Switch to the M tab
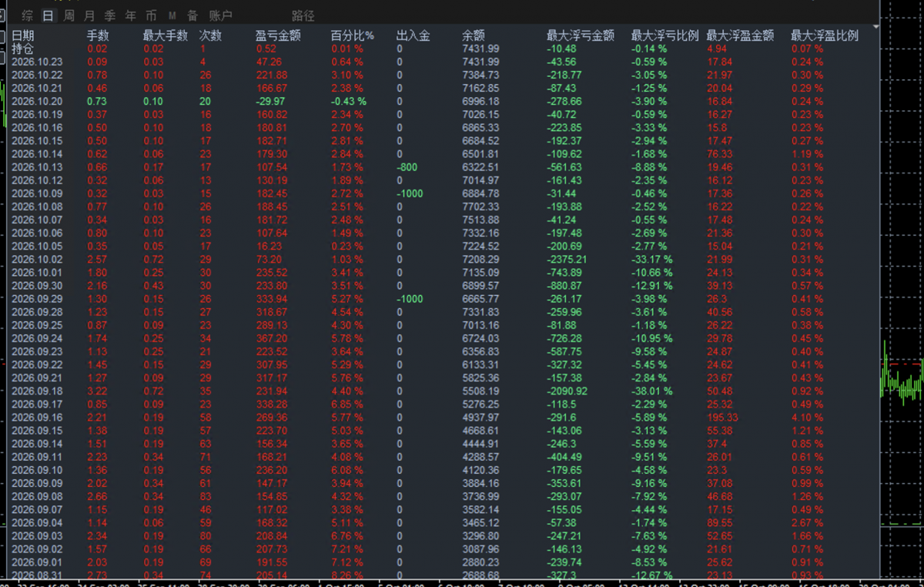Screen dimensions: 924x587 (172, 15)
